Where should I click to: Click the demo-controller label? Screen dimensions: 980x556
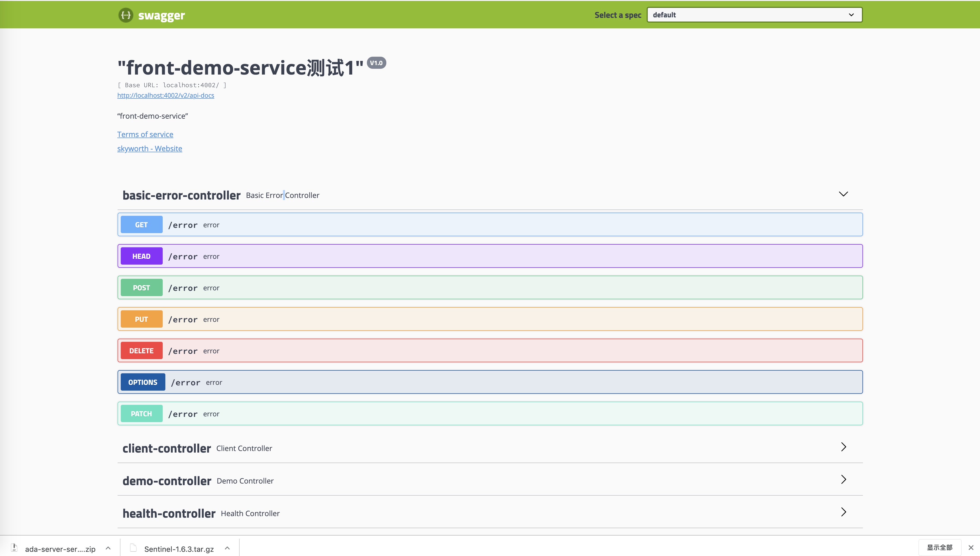pos(167,481)
